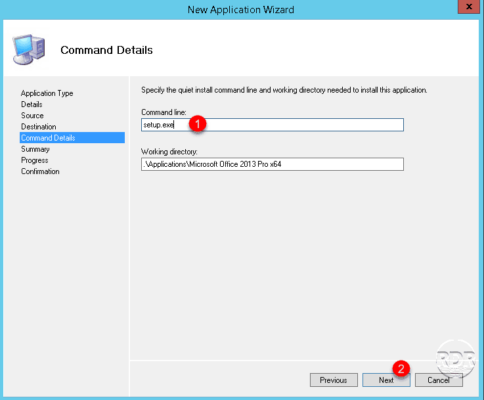Click the quiet install instruction text
This screenshot has width=484, height=400.
(x=284, y=90)
